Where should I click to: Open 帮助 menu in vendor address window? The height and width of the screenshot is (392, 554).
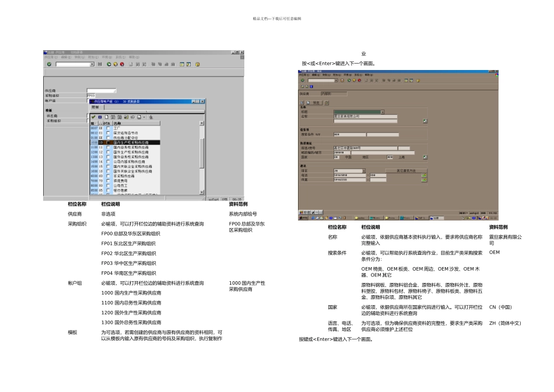369,75
